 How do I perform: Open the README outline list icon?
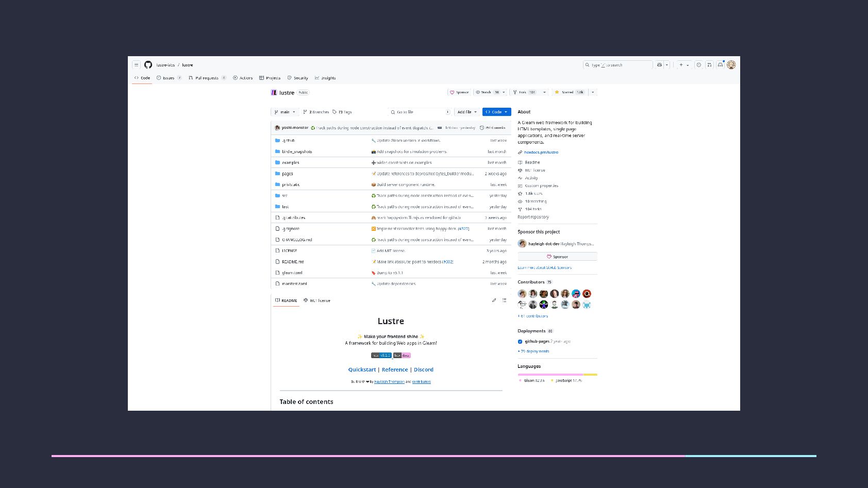pyautogui.click(x=505, y=300)
